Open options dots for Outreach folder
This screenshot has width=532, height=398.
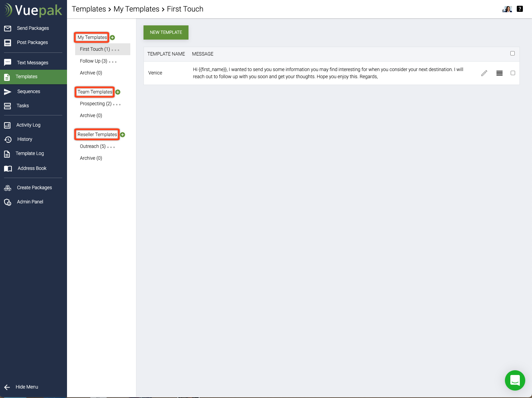[111, 147]
